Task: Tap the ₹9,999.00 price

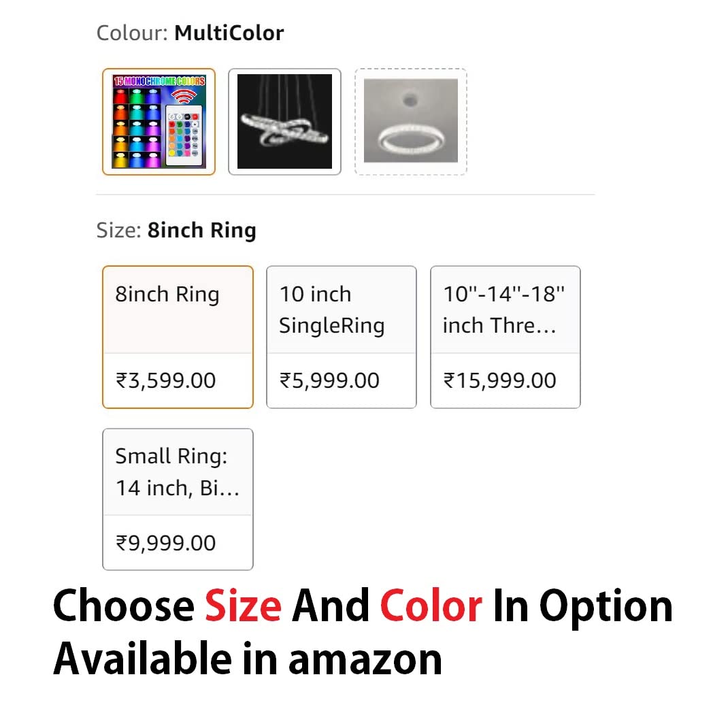Action: pyautogui.click(x=166, y=543)
